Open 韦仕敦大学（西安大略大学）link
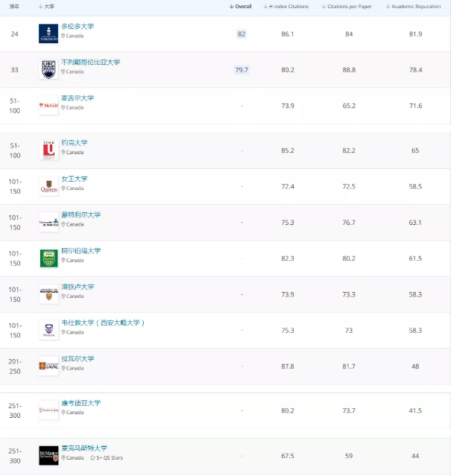The image size is (451, 476). (x=103, y=323)
